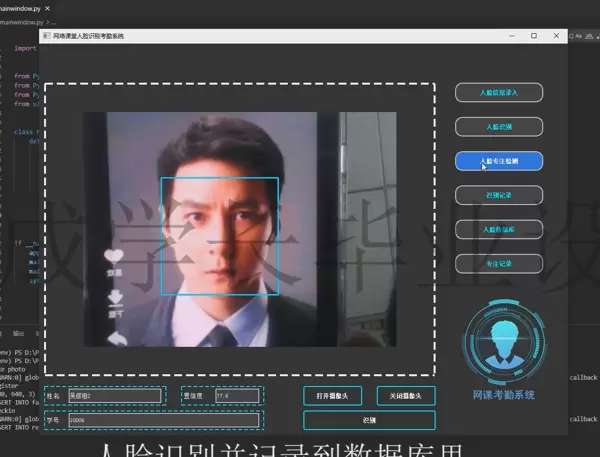Select the highlighted 人脸专注检测 button
The image size is (600, 457).
point(499,160)
